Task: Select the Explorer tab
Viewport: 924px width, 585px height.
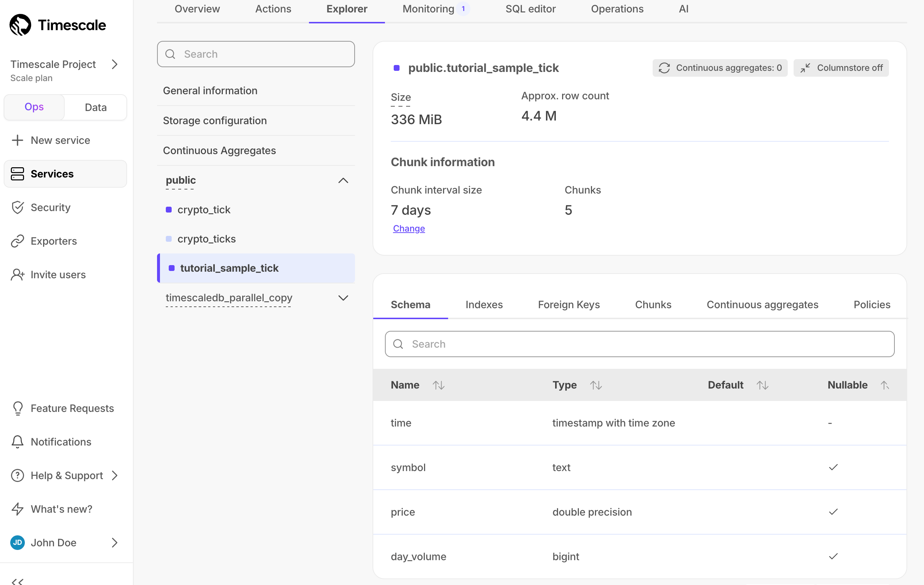Action: 347,9
